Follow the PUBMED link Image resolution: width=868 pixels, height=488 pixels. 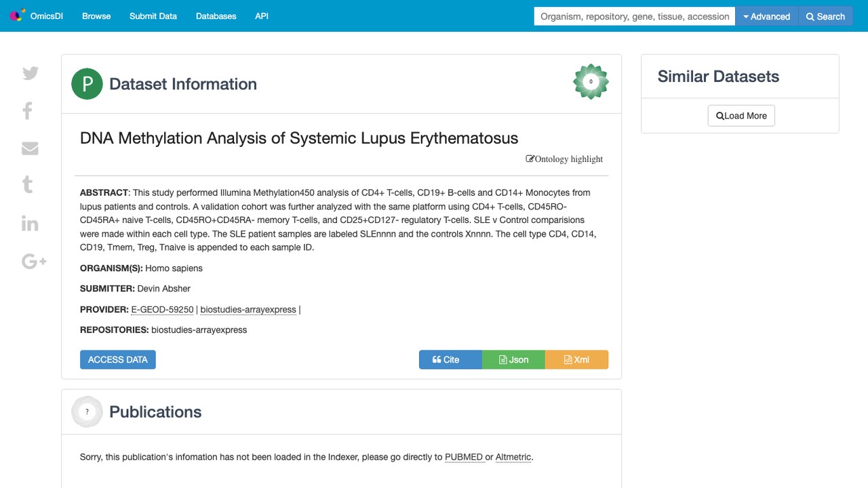click(x=464, y=457)
